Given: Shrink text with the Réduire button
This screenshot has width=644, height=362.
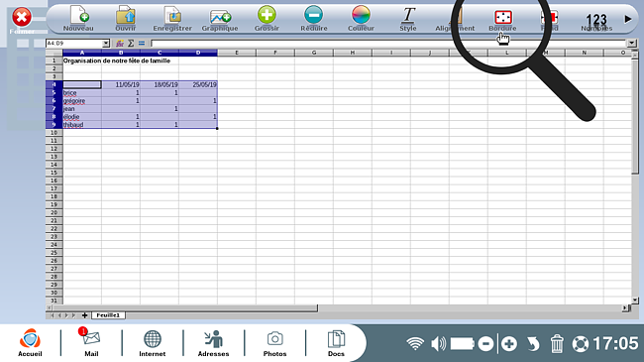Looking at the screenshot, I should [x=314, y=19].
